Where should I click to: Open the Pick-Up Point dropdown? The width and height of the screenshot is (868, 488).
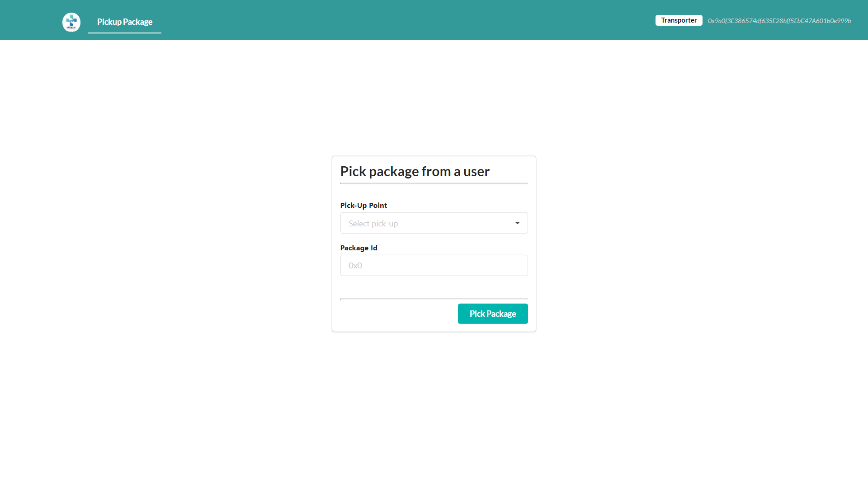pos(434,223)
